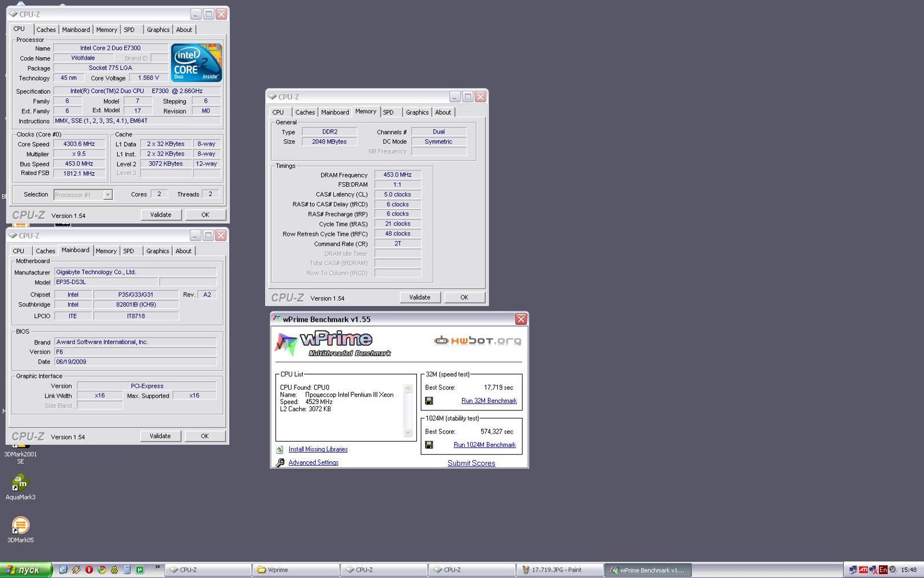Click the CPU List scroll up arrow

[408, 388]
